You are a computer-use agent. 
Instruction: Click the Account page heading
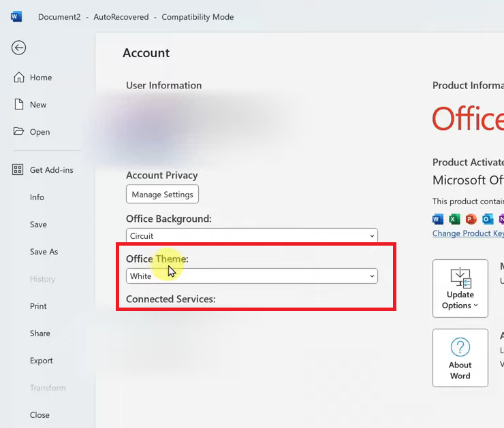click(x=146, y=53)
